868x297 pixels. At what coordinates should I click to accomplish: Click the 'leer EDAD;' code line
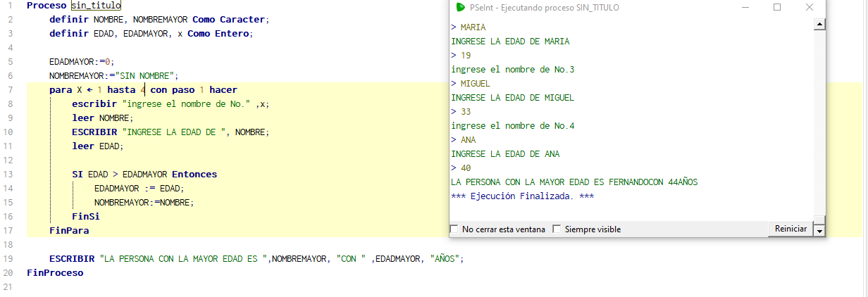[x=97, y=146]
